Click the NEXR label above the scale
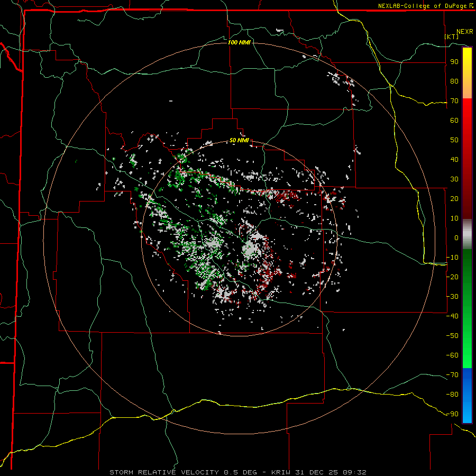This screenshot has width=476, height=476. 464,32
